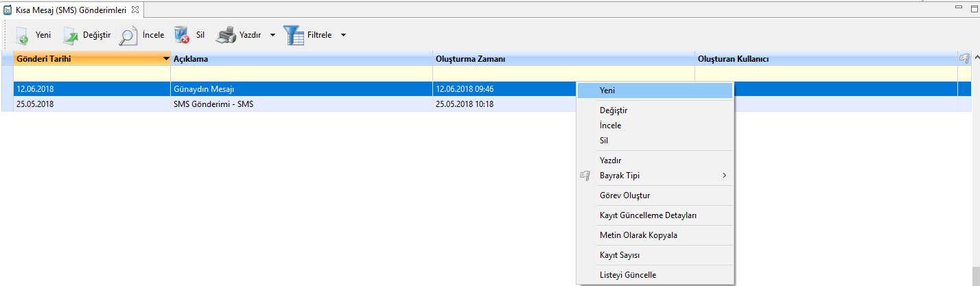
Task: Click the Yeni toolbar icon
Action: coord(23,36)
